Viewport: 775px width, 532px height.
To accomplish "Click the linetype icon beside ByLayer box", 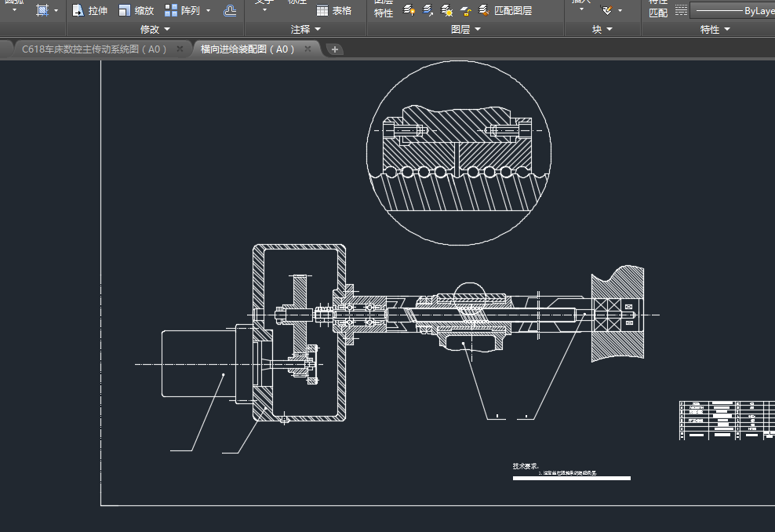I will coord(681,11).
